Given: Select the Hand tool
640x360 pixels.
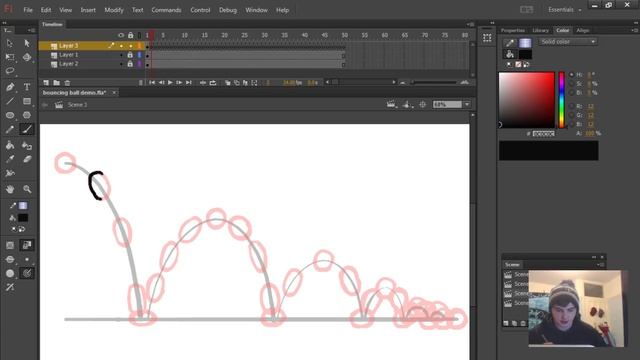Looking at the screenshot, I should click(x=10, y=189).
